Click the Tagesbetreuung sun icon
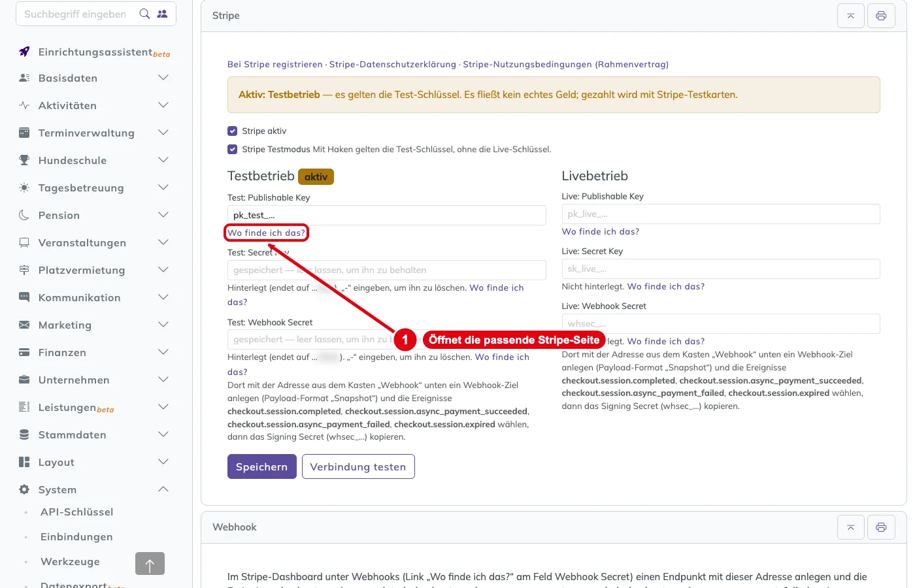915x588 pixels. click(x=24, y=188)
